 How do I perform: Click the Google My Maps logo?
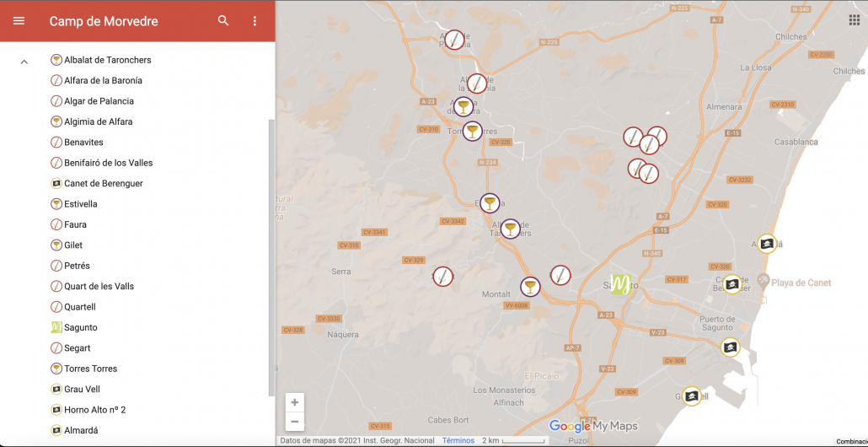point(593,426)
